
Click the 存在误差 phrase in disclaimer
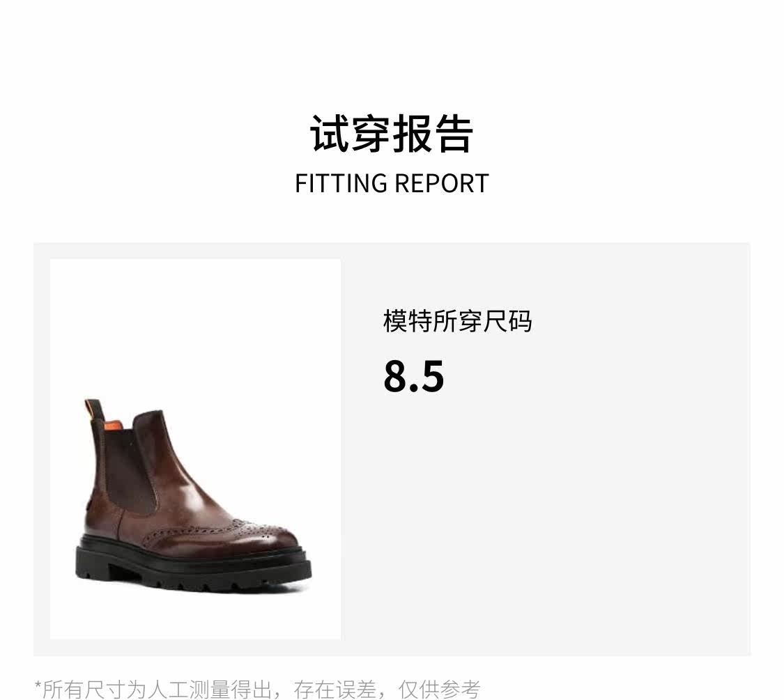335,690
